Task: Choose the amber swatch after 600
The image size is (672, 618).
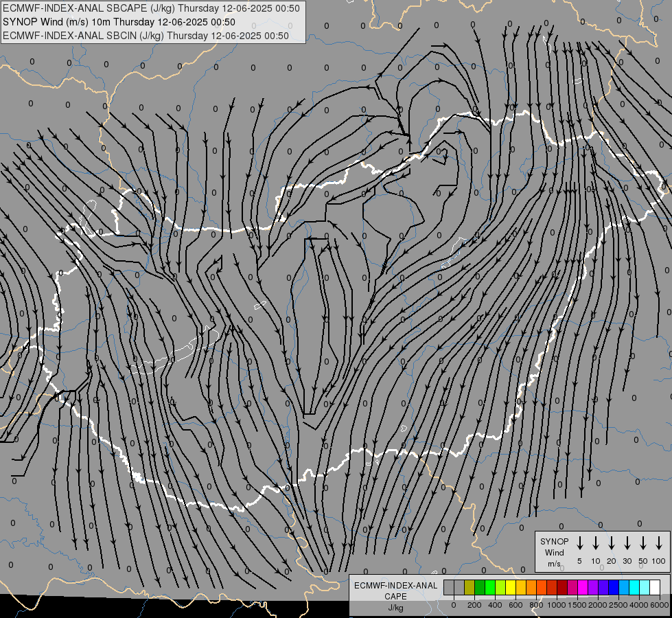Action: 521,587
